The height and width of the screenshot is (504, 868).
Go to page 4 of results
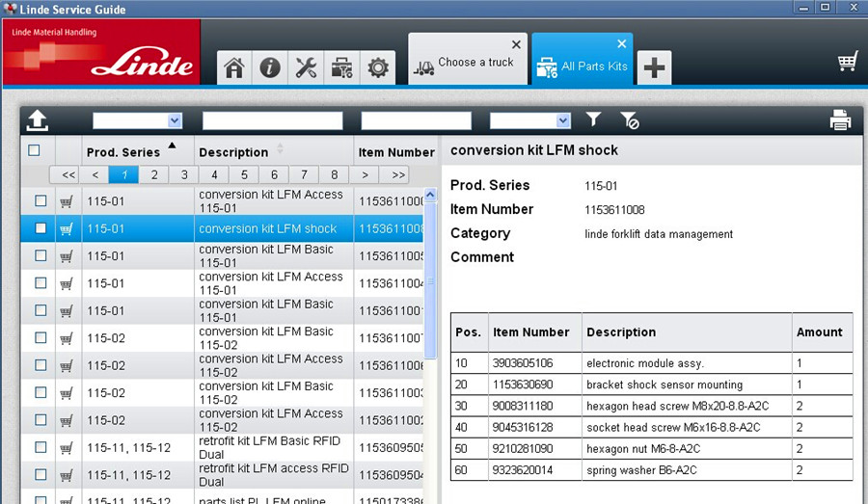pos(214,174)
